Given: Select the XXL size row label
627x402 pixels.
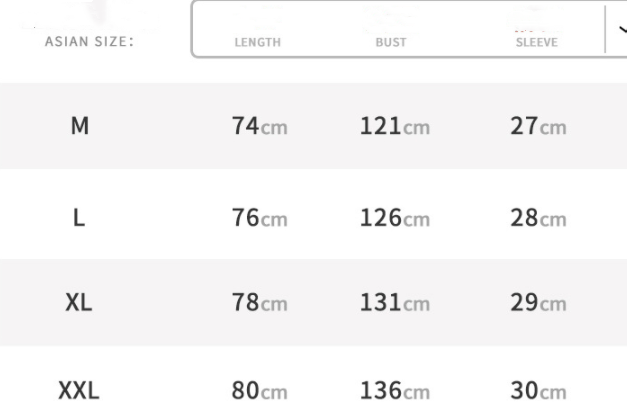Looking at the screenshot, I should point(79,390).
